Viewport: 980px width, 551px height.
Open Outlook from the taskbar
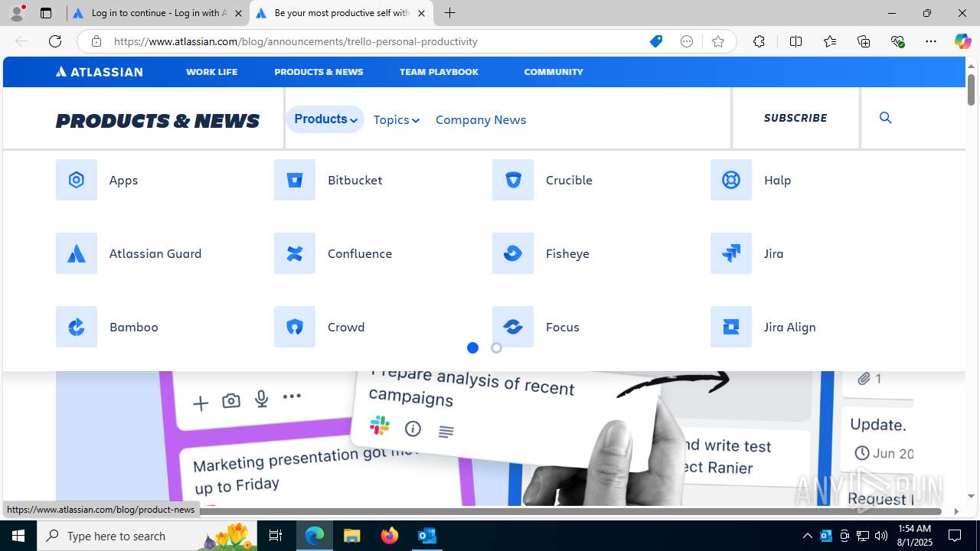[427, 536]
